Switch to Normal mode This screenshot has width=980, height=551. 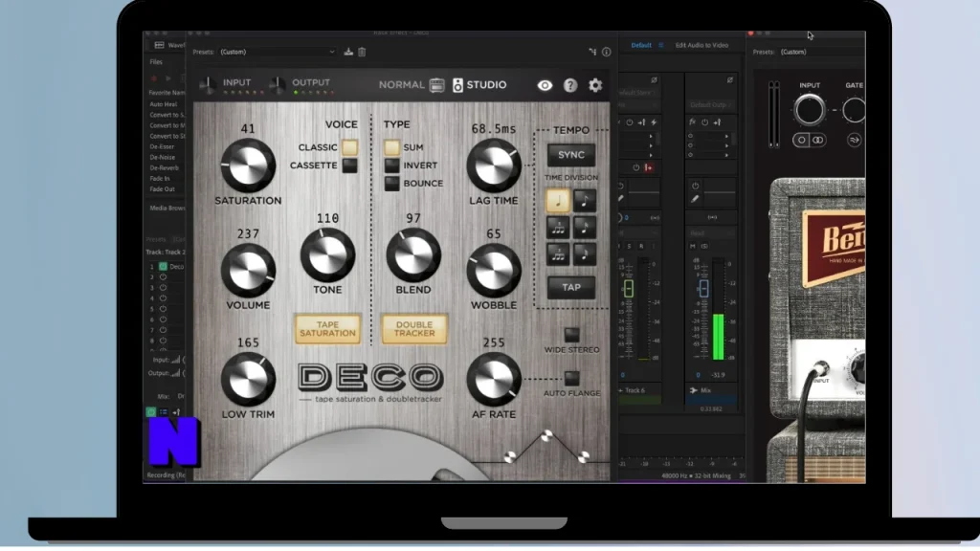(412, 85)
